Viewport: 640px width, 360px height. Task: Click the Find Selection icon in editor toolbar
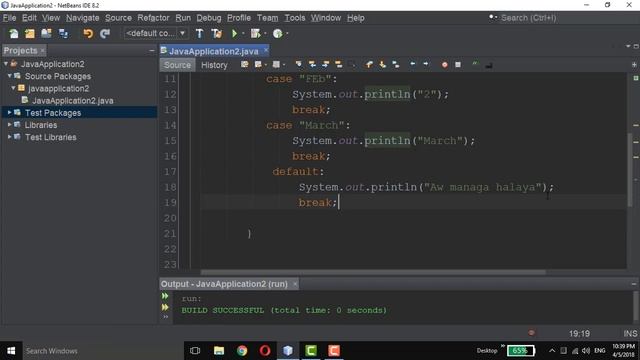click(299, 64)
